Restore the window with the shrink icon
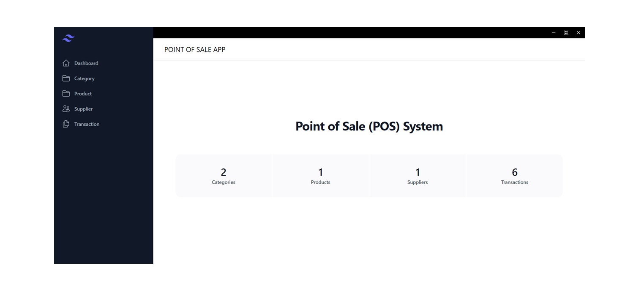 [566, 33]
